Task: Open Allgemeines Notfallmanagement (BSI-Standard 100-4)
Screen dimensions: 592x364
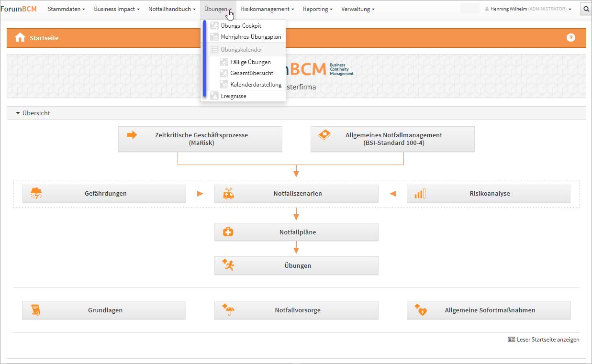Action: pos(392,139)
